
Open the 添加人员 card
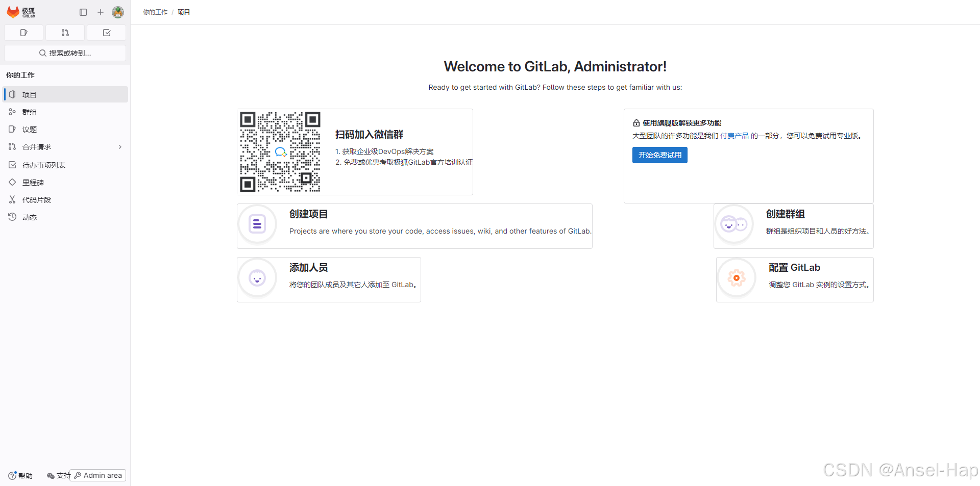click(x=329, y=279)
